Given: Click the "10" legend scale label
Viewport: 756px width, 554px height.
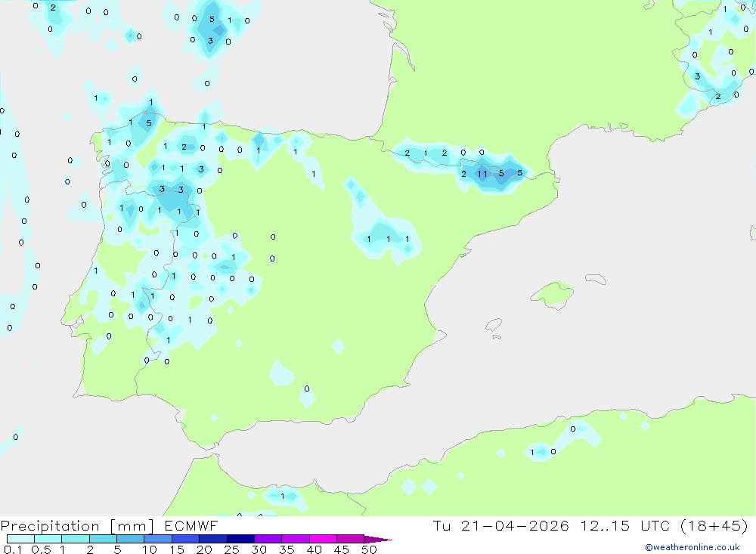Looking at the screenshot, I should click(150, 549).
